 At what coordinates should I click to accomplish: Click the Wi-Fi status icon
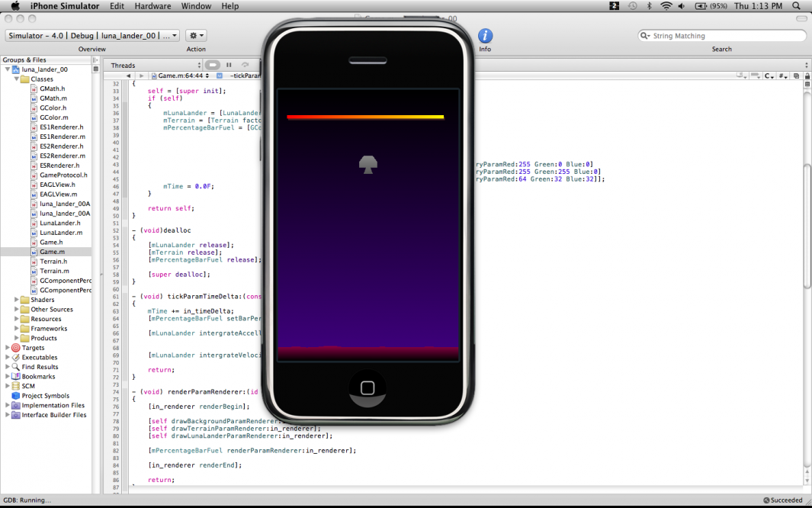point(666,6)
